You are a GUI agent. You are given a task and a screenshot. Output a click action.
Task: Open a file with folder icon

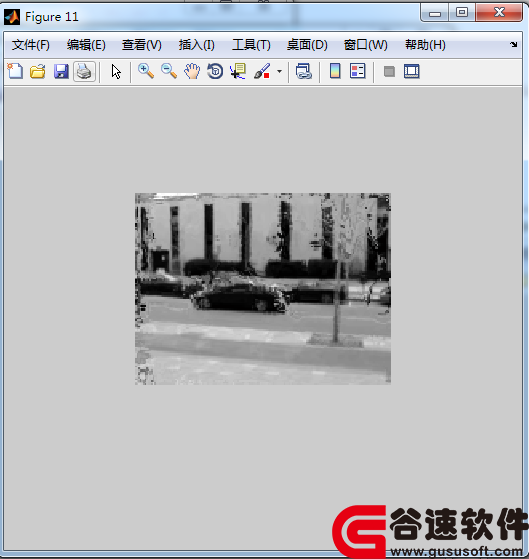click(x=37, y=72)
